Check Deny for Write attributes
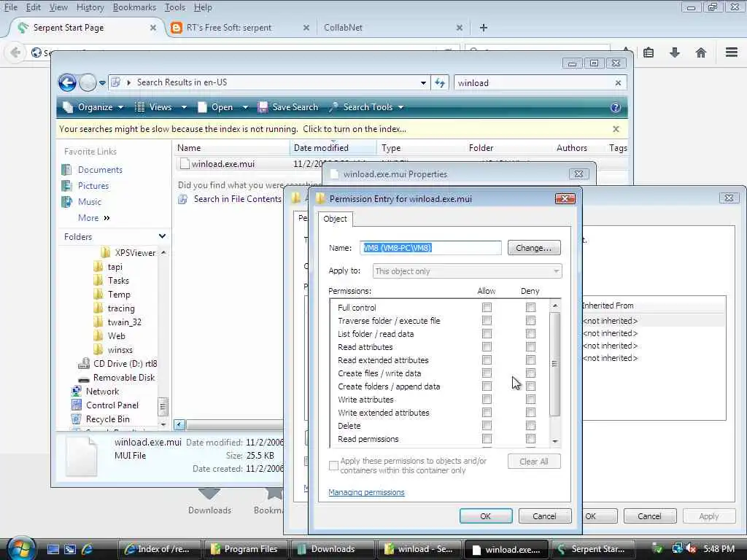The width and height of the screenshot is (747, 560). (x=530, y=400)
